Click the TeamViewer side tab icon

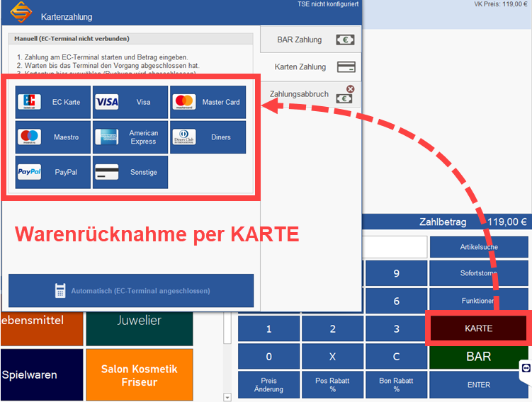526,368
